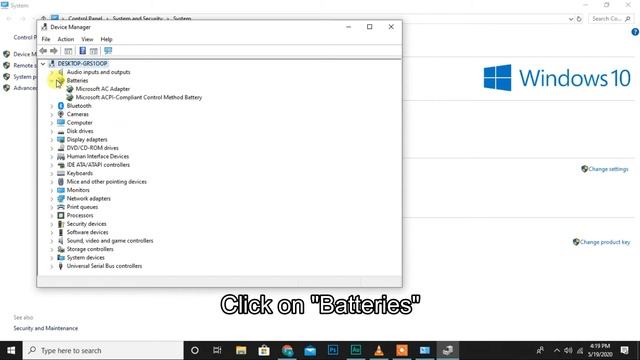Click the Cameras category icon
Image resolution: width=640 pixels, height=360 pixels.
tap(61, 114)
